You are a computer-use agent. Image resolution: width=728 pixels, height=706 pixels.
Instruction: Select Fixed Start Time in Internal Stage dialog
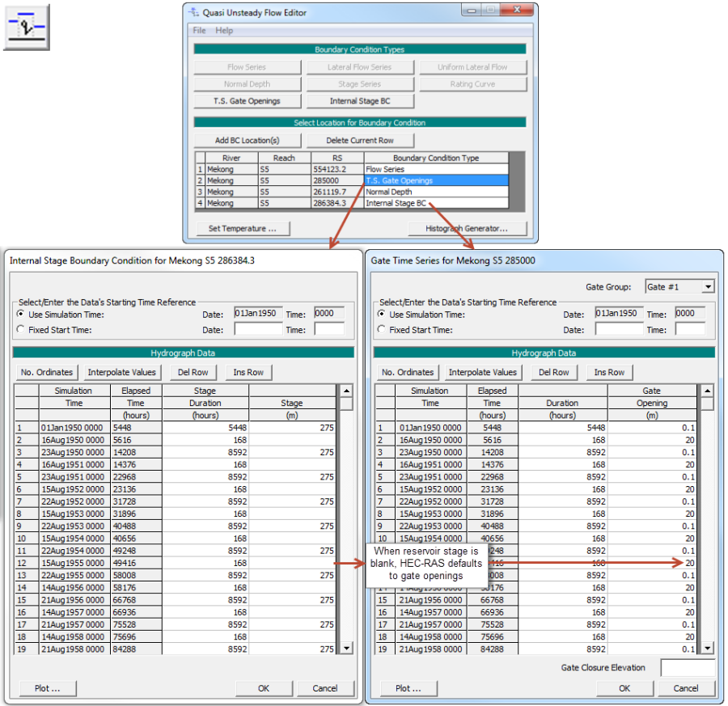click(20, 330)
